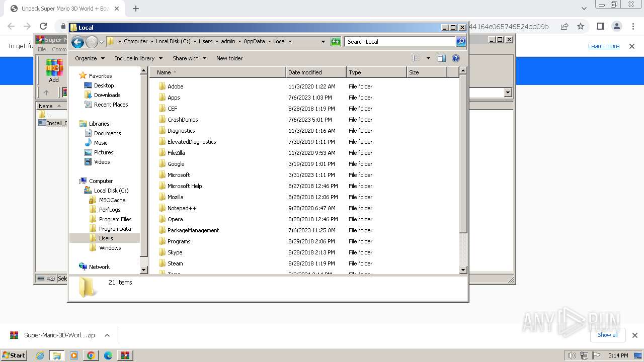Viewport: 644px width, 362px height.
Task: Click Users in the breadcrumb path
Action: coord(205,41)
